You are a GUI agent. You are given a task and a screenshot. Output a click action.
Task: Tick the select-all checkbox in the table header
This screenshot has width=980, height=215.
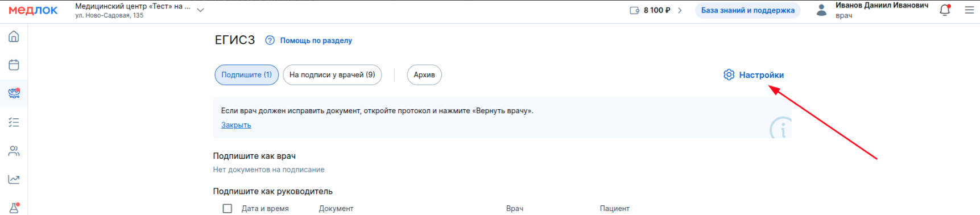tap(228, 208)
